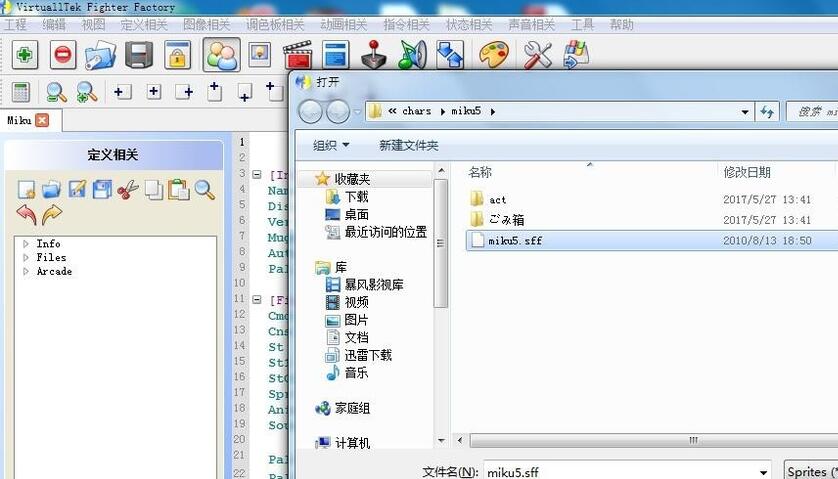Image resolution: width=838 pixels, height=479 pixels.
Task: Select 桌面 in the navigation pane
Action: 356,214
